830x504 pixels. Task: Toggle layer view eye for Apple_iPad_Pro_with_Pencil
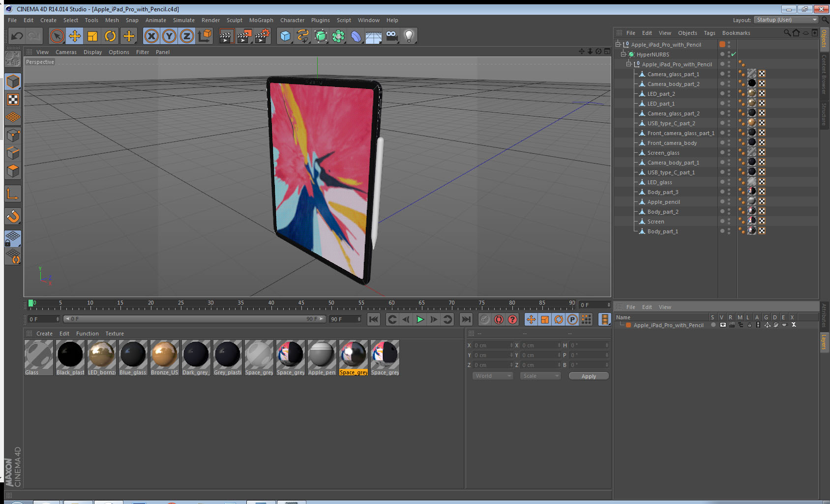[723, 325]
